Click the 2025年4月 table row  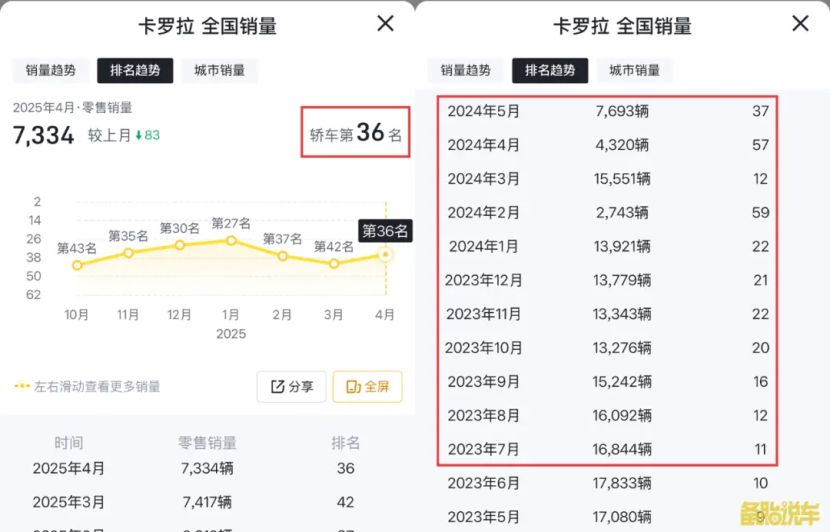(208, 468)
